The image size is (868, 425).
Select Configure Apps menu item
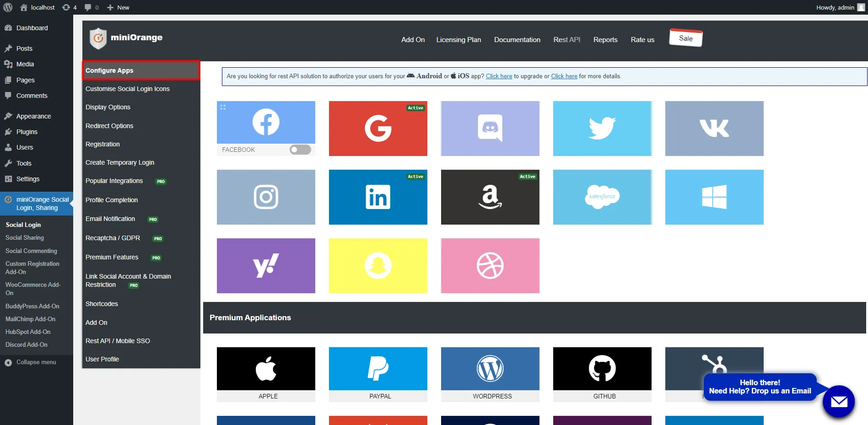coord(141,70)
